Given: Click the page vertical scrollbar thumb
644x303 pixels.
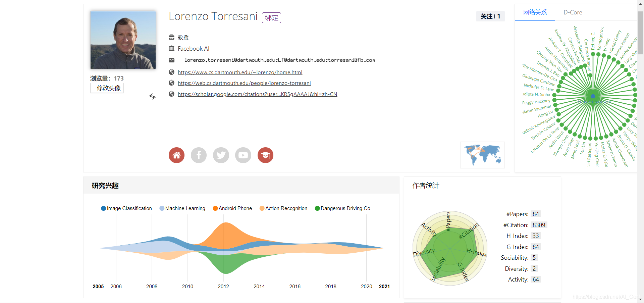Looking at the screenshot, I should 641,33.
